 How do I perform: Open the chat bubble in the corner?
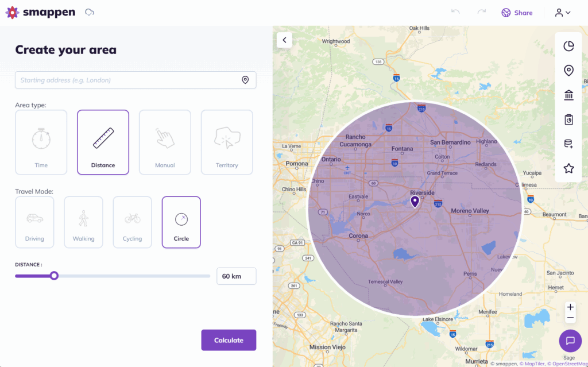[x=570, y=341]
